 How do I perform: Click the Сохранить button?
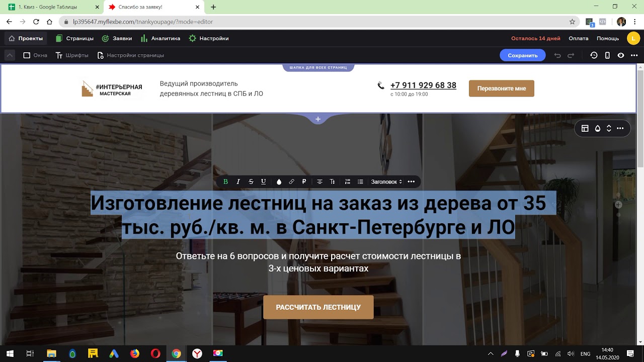(522, 55)
